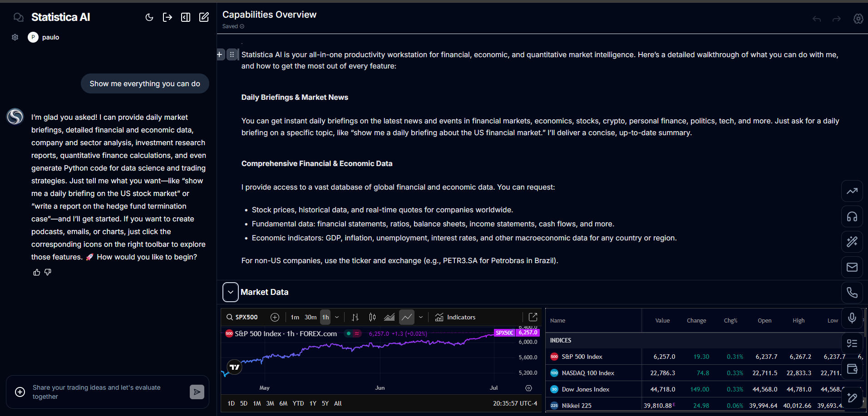Viewport: 868px width, 416px height.
Task: Collapse the Market Data section
Action: point(231,292)
